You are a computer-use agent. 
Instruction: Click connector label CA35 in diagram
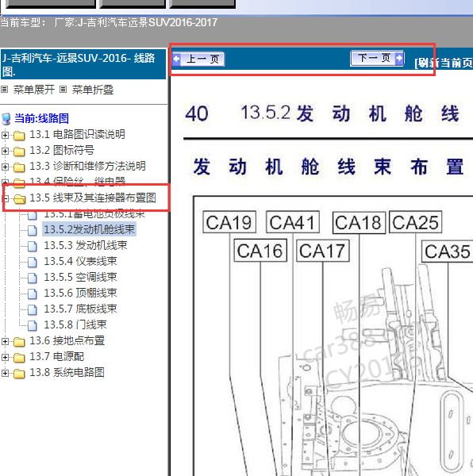(x=448, y=251)
